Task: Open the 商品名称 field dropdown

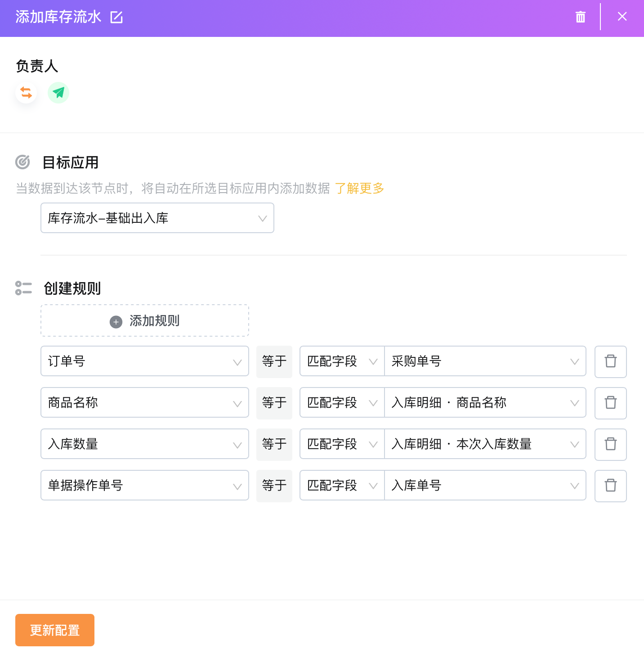Action: coord(145,402)
